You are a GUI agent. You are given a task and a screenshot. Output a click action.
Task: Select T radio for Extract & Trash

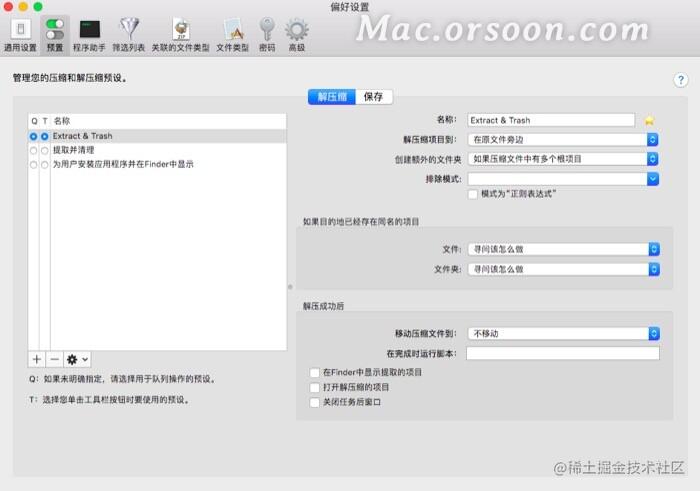pyautogui.click(x=45, y=136)
